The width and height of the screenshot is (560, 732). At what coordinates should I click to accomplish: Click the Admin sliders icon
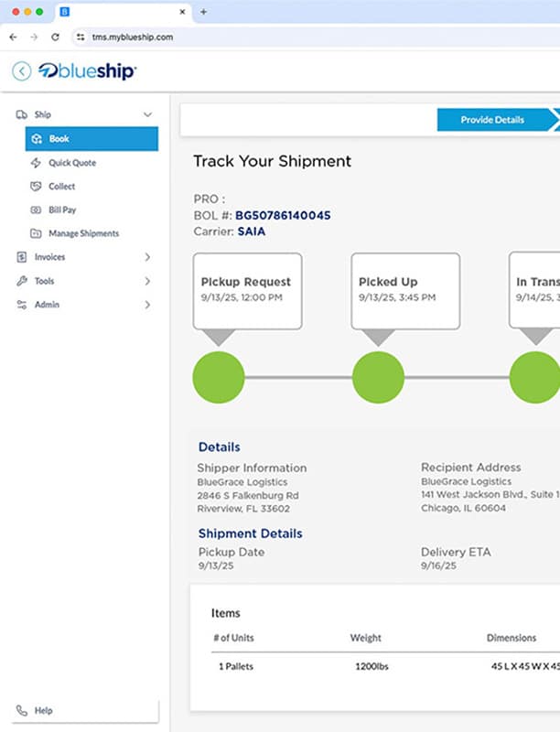(21, 305)
